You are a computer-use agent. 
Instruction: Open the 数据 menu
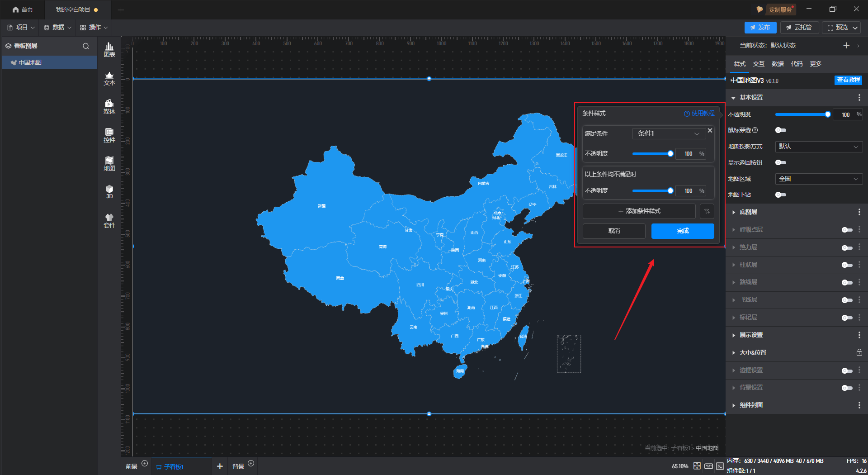coord(57,28)
